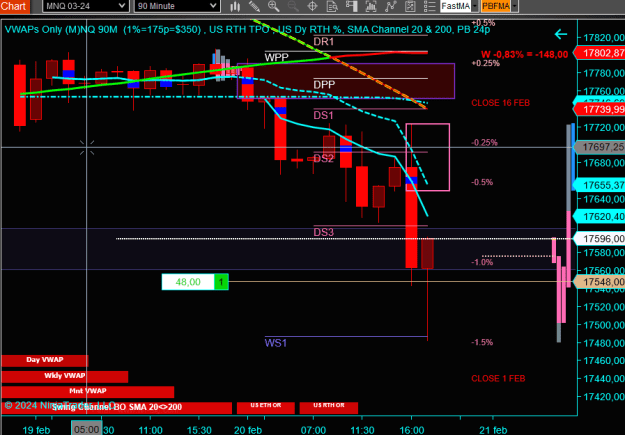Toggle the Day VWAP button
Screen dimensions: 625x435
tap(45, 360)
